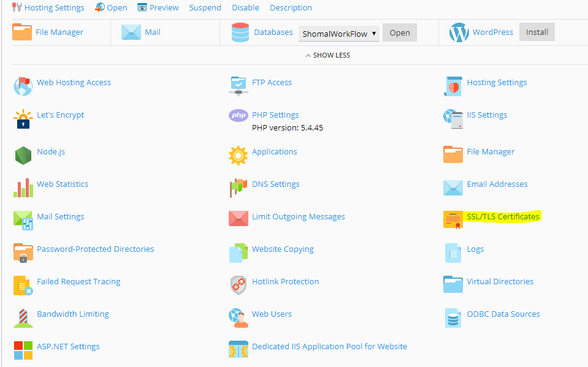
Task: Click the SSL/TLS Certificates icon
Action: tap(453, 220)
